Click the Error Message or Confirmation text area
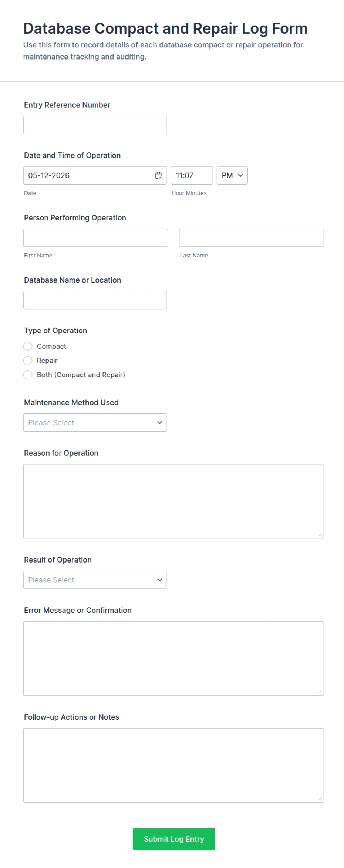This screenshot has width=344, height=868. pos(173,658)
